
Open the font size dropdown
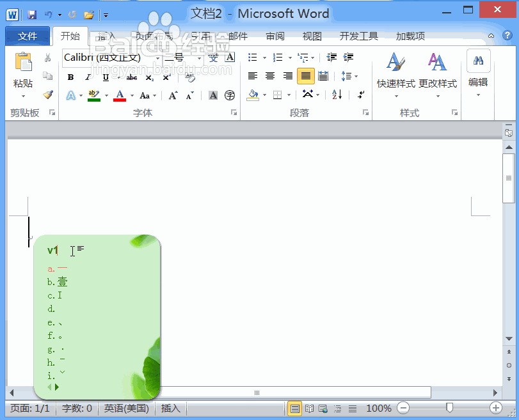[198, 59]
